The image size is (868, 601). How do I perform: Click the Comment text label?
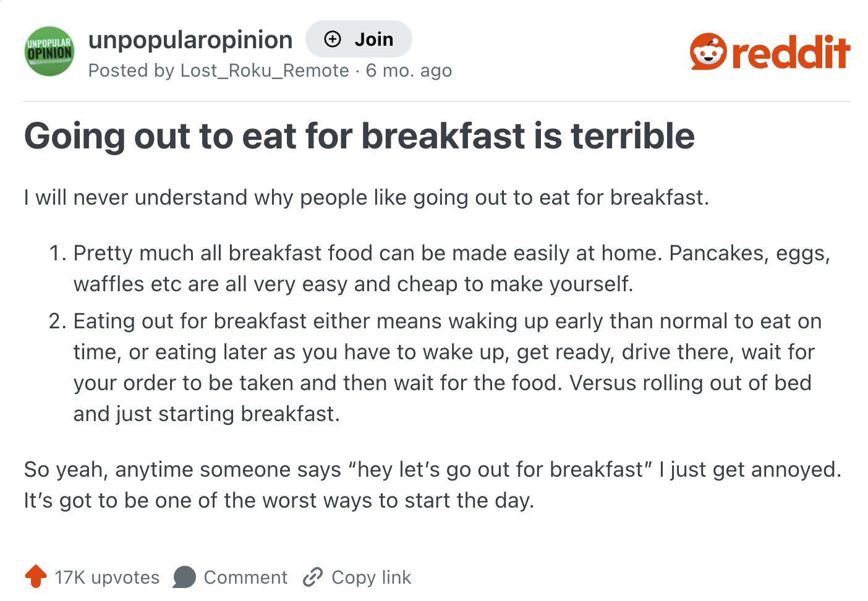[245, 577]
